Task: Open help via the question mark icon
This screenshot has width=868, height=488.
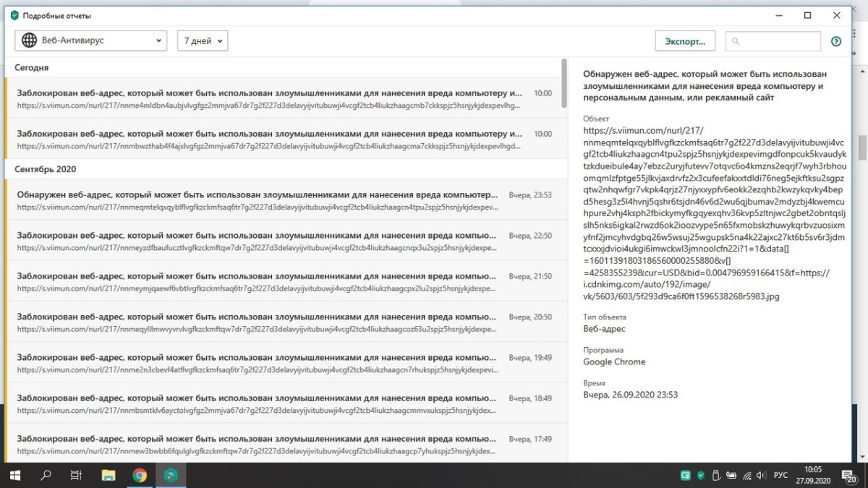Action: coord(836,41)
